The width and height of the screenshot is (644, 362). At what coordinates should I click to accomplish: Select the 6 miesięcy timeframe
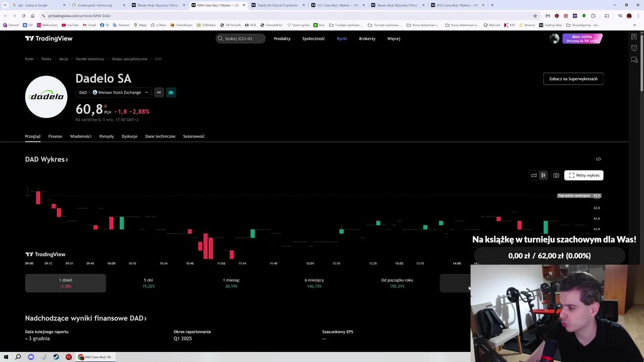pos(314,283)
